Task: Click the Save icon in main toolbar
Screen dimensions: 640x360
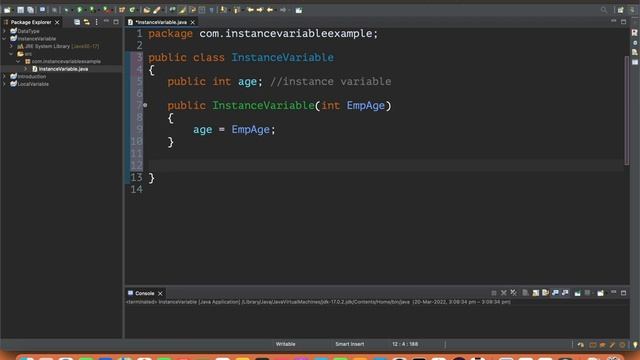Action: pyautogui.click(x=20, y=10)
